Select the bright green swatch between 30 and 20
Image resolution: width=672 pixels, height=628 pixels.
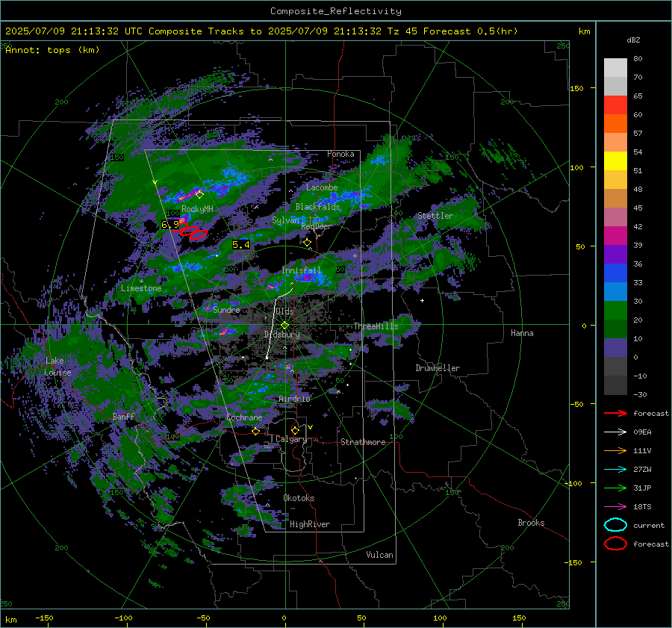click(615, 311)
